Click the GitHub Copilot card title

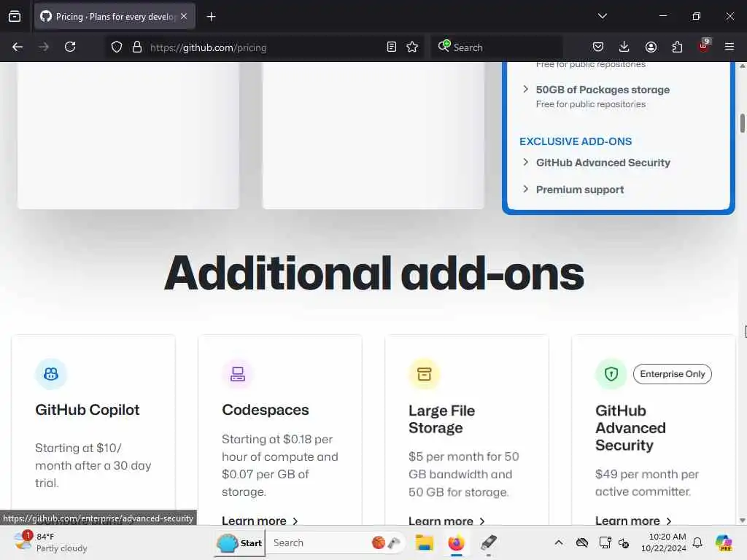88,410
